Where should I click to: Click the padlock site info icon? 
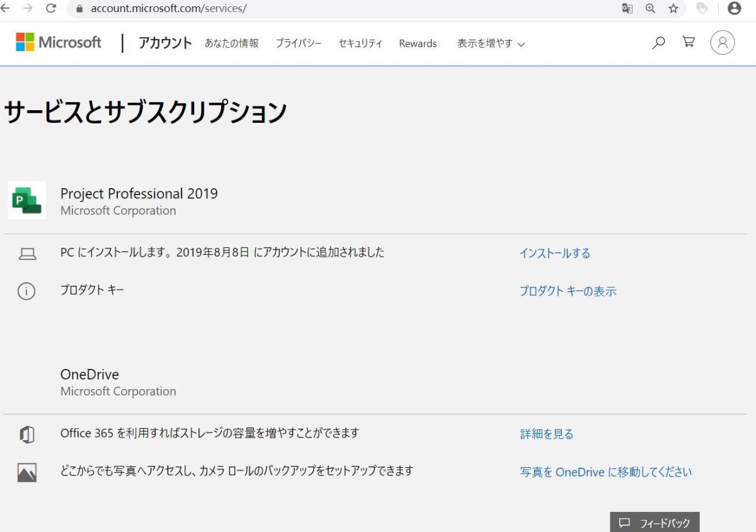click(x=79, y=9)
